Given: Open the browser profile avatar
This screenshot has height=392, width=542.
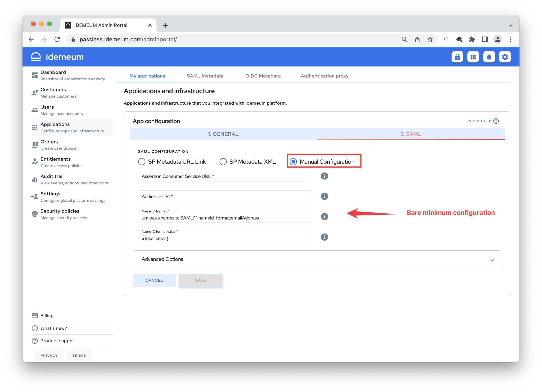Looking at the screenshot, I should (498, 39).
